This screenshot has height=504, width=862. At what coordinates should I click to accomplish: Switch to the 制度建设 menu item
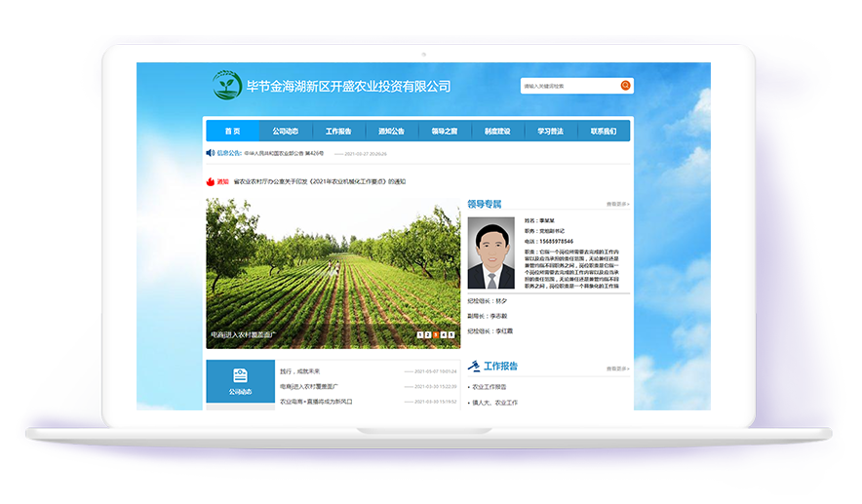click(x=497, y=131)
